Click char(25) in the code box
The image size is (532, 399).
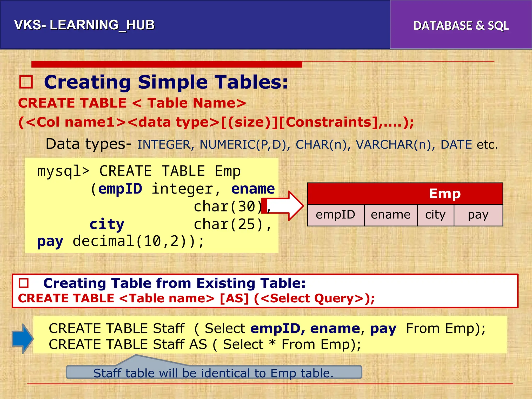click(x=229, y=224)
